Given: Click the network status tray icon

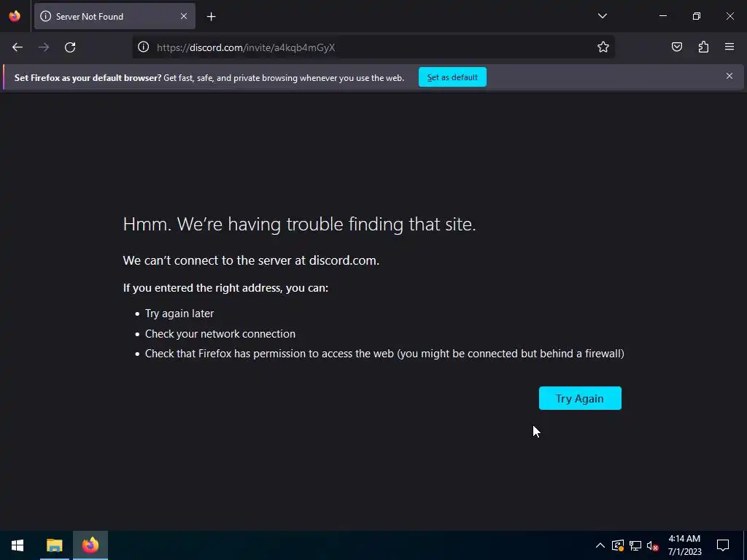Looking at the screenshot, I should click(x=635, y=545).
